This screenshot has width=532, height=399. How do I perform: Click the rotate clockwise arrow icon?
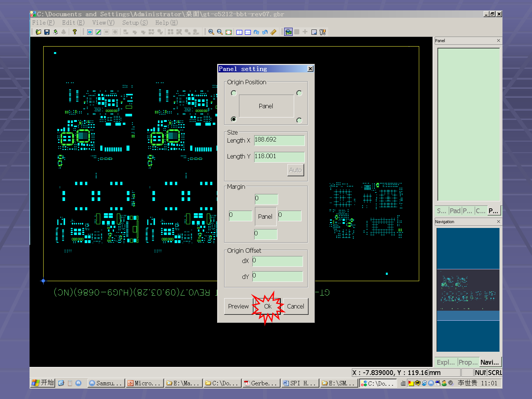coord(256,32)
